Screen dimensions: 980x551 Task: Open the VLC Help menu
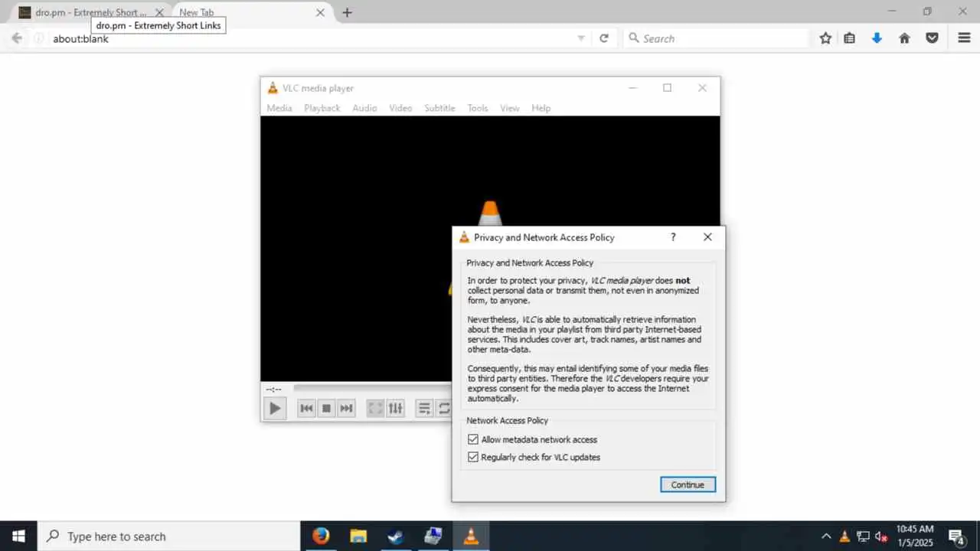(541, 108)
